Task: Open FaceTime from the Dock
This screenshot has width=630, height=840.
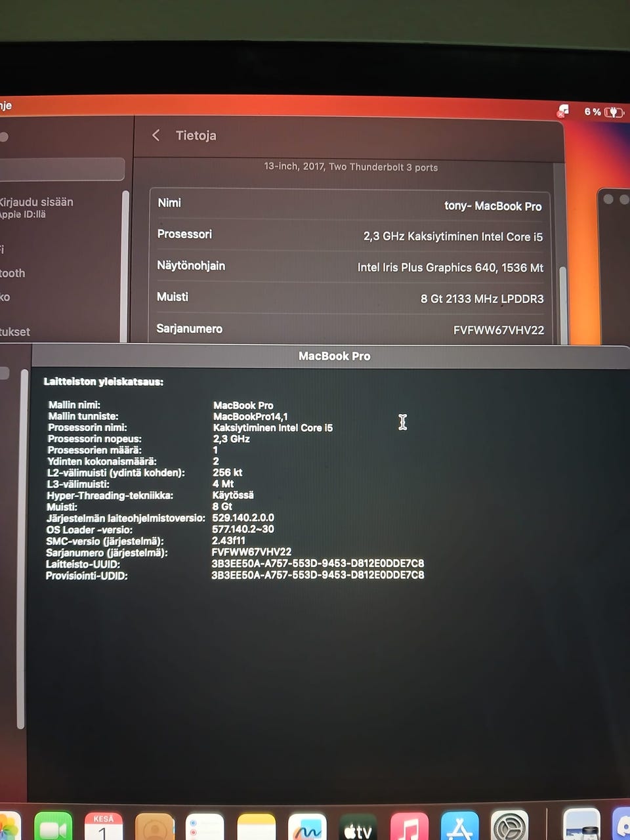Action: (54, 826)
